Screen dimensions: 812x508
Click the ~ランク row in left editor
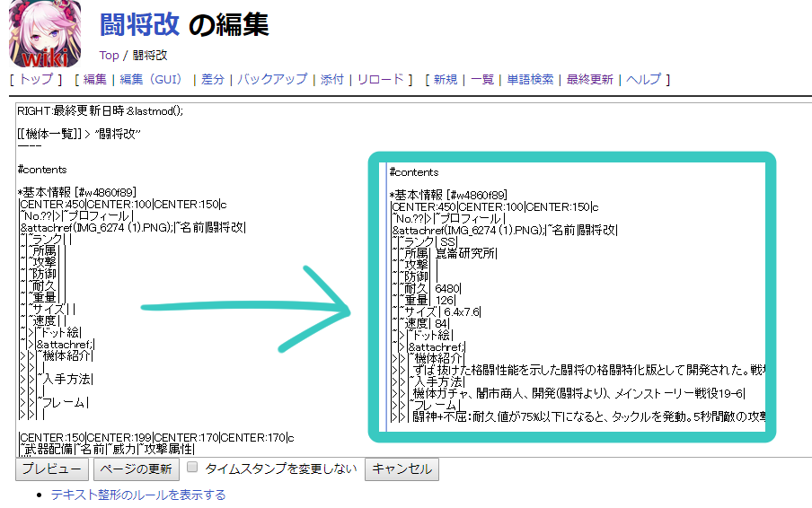[46, 239]
